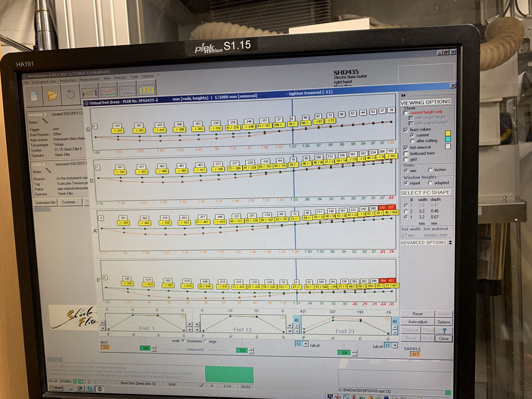This screenshot has width=532, height=399.
Task: Select FC shape 2 radio button
Action: 406,211
